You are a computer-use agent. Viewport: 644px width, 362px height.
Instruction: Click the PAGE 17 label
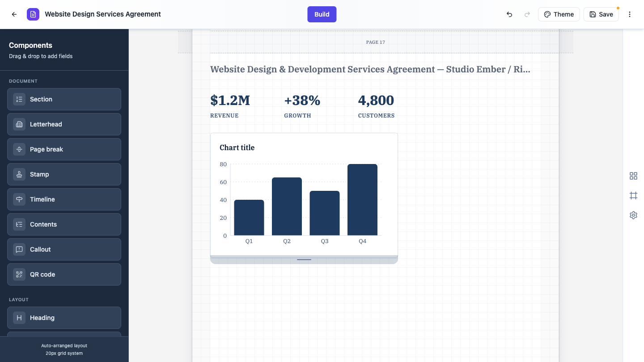click(376, 42)
